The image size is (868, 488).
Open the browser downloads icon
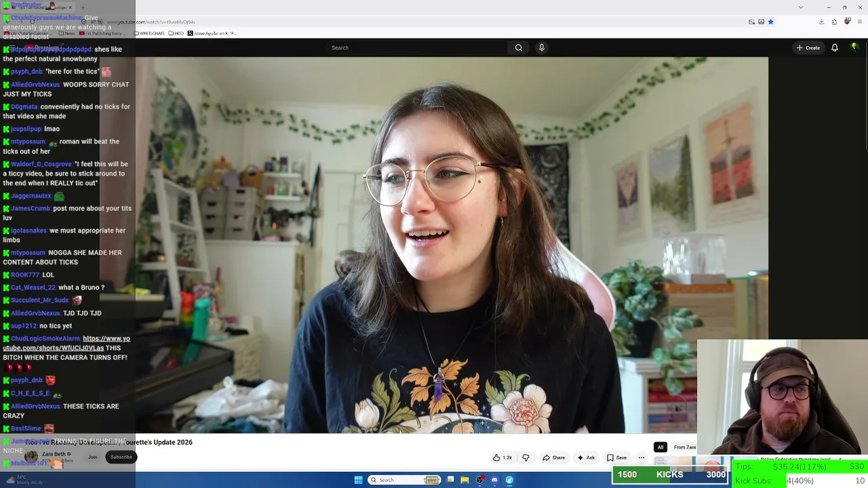tap(821, 22)
